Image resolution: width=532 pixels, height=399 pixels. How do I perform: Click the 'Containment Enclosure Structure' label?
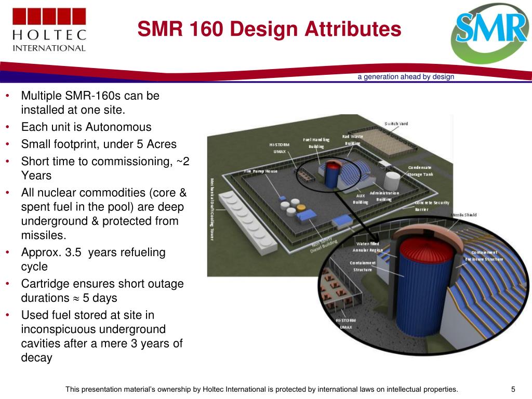[484, 256]
